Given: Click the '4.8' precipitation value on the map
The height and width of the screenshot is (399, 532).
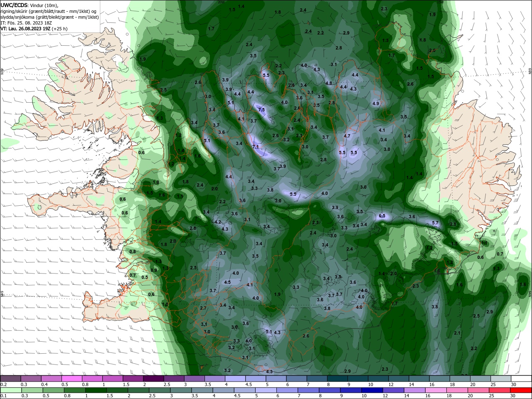Looking at the screenshot, I should 329,83.
